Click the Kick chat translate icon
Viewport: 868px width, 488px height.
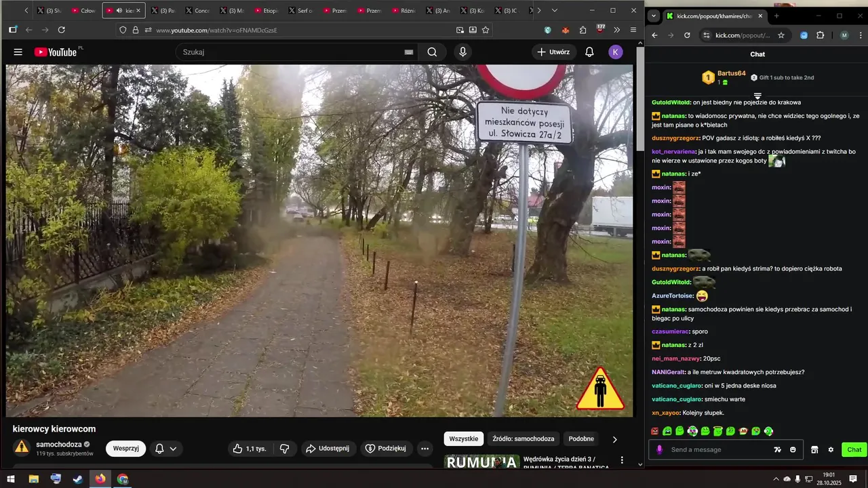tap(778, 449)
